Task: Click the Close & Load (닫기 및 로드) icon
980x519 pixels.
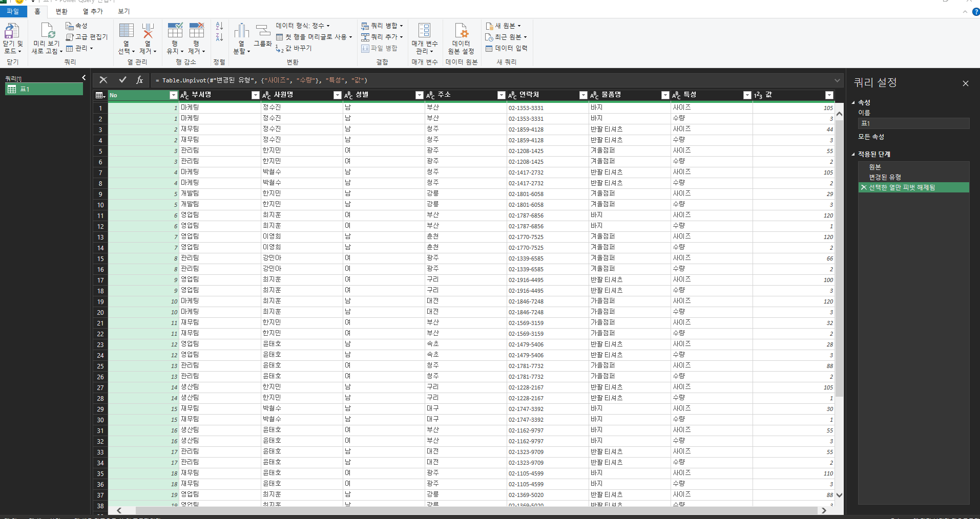Action: [12, 31]
